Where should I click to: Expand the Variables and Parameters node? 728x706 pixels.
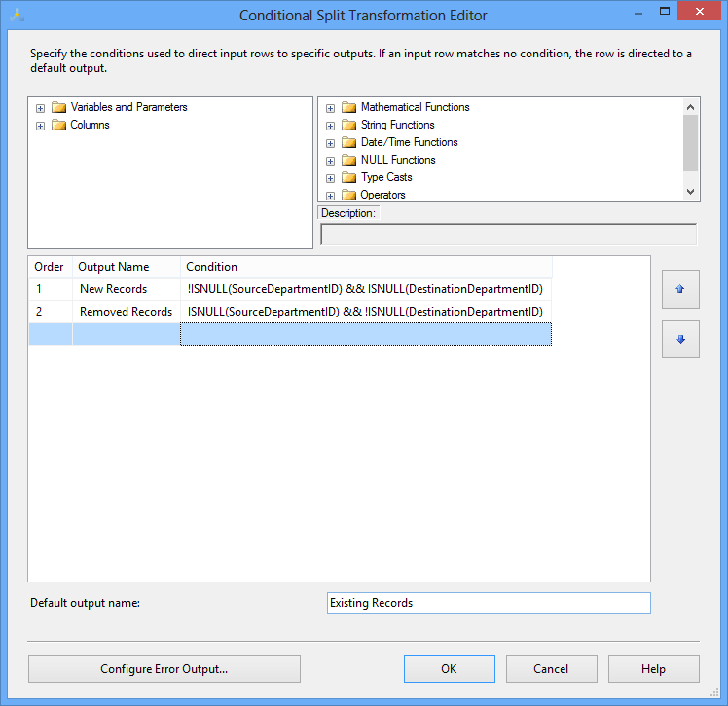pyautogui.click(x=40, y=108)
